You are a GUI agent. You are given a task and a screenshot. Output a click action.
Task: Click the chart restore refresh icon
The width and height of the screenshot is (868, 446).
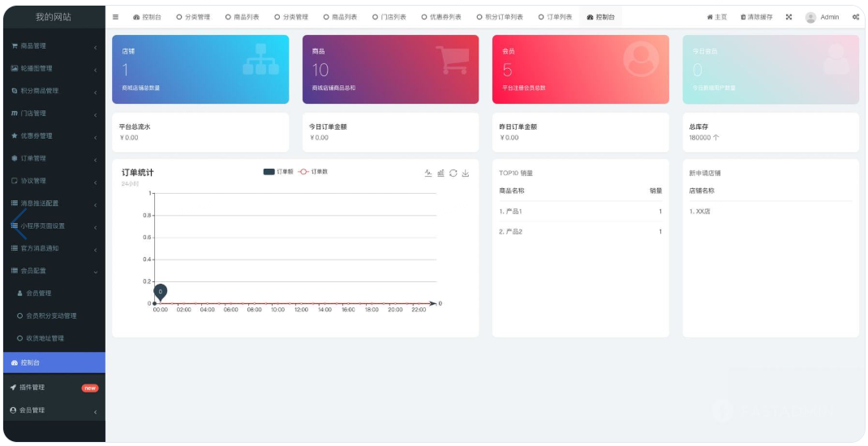click(x=453, y=173)
